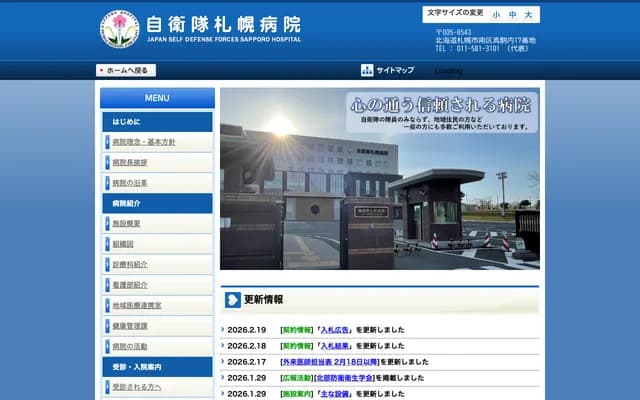Set text size to medium (中)
Image resolution: width=640 pixels, height=400 pixels.
(513, 15)
